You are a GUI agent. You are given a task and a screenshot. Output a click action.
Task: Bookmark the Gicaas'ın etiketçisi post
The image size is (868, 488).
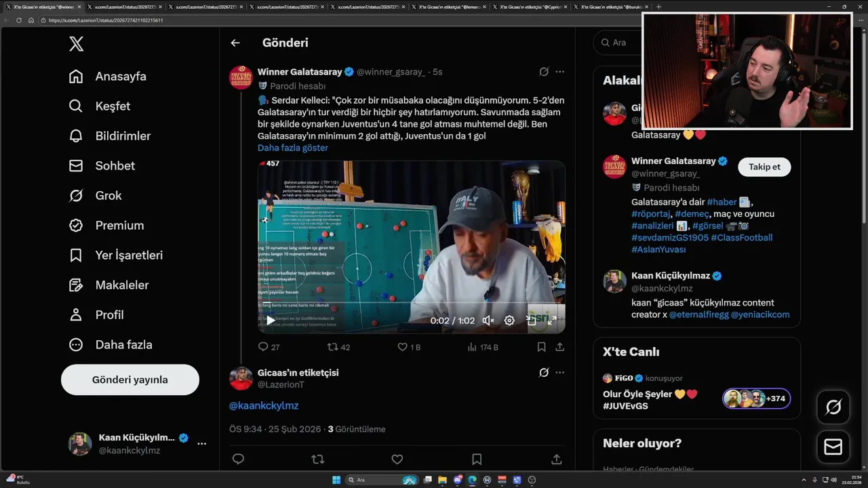(477, 460)
